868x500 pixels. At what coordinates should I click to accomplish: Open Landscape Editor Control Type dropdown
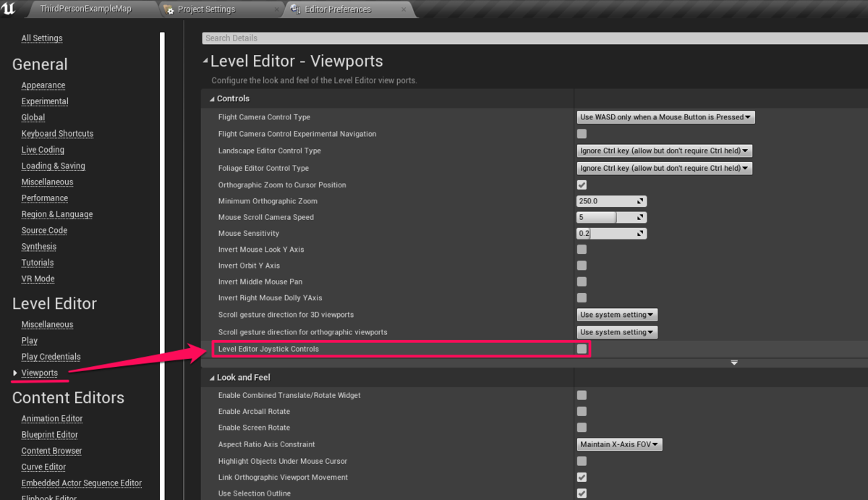(665, 151)
